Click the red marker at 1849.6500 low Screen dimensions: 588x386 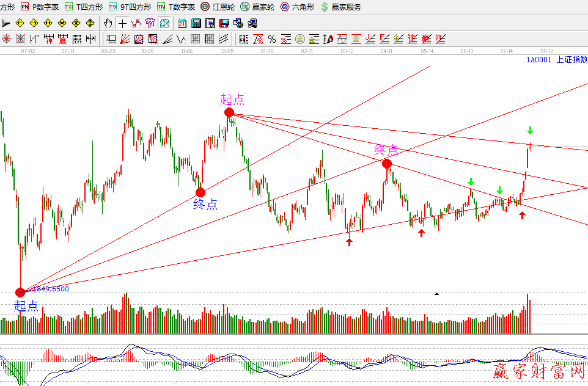20,292
